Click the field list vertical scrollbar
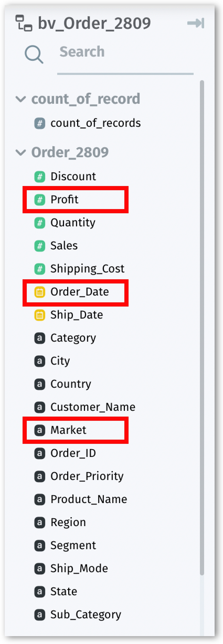This screenshot has height=644, width=223. point(202,328)
